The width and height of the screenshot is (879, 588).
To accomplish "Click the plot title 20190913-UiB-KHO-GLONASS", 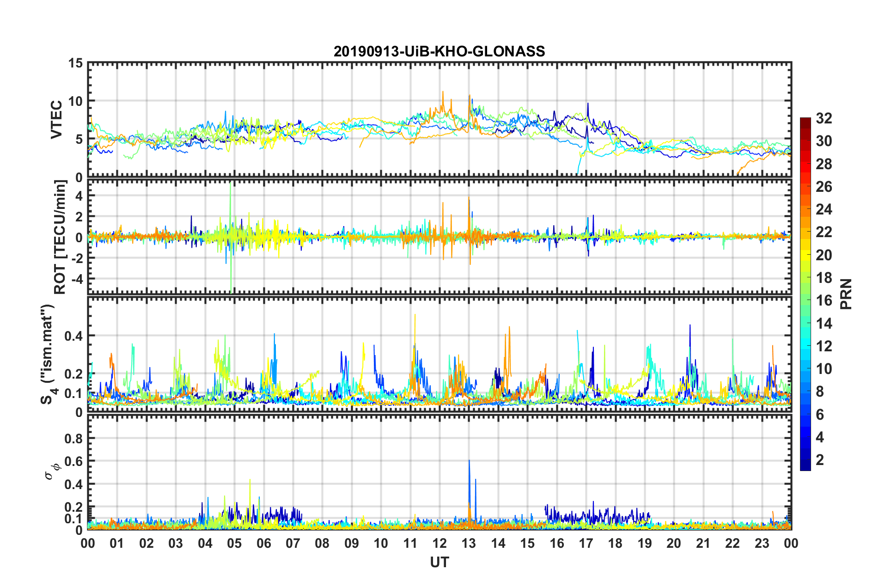I will pyautogui.click(x=439, y=51).
